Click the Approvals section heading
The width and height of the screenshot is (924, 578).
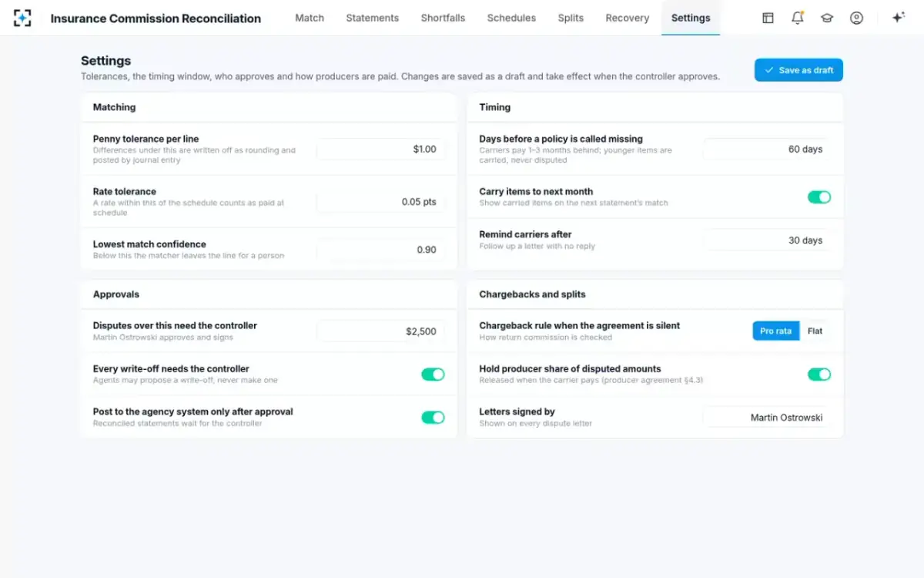tap(116, 294)
